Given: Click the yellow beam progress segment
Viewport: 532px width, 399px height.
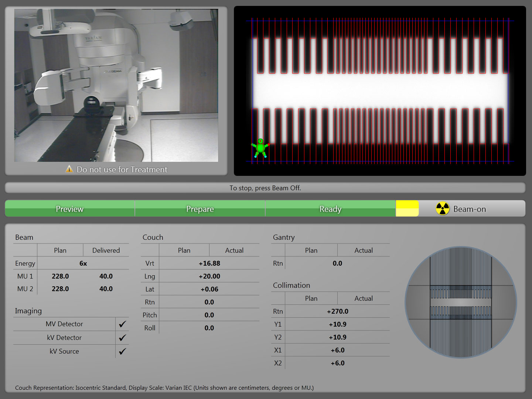Looking at the screenshot, I should [x=407, y=209].
